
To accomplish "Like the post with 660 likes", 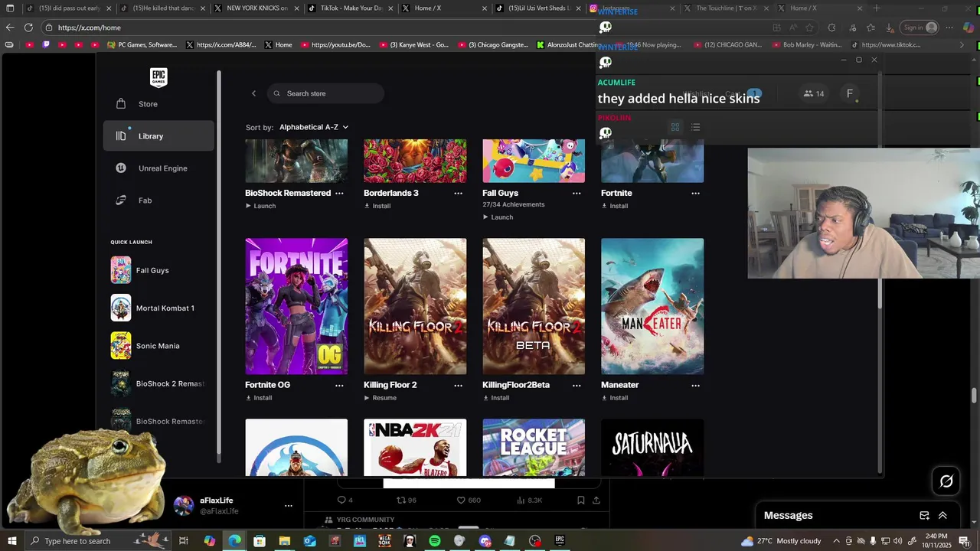I will 469,500.
